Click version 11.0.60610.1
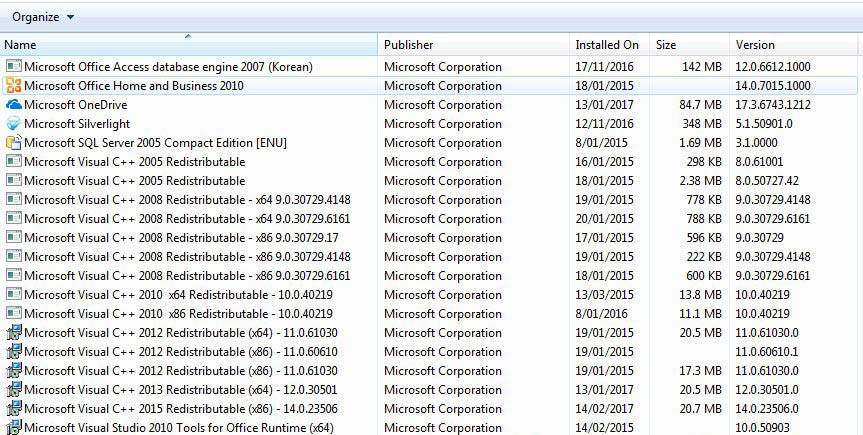This screenshot has height=435, width=863. click(767, 352)
